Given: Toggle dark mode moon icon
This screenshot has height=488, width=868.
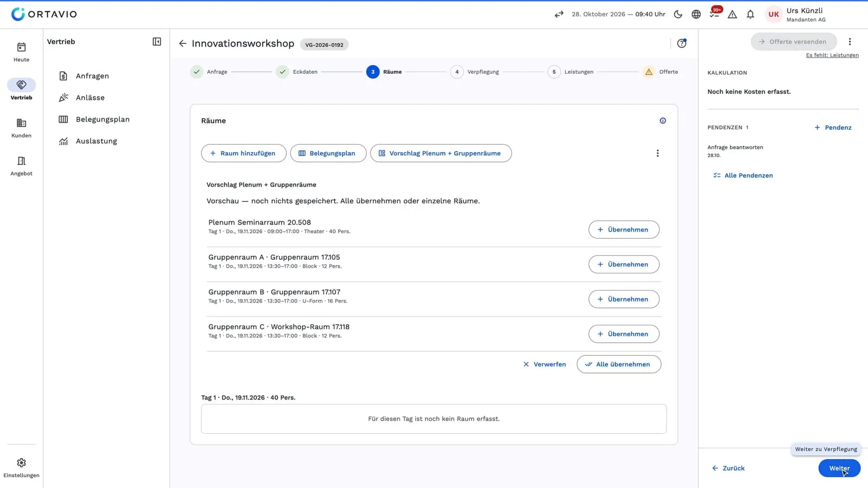Looking at the screenshot, I should (x=678, y=14).
